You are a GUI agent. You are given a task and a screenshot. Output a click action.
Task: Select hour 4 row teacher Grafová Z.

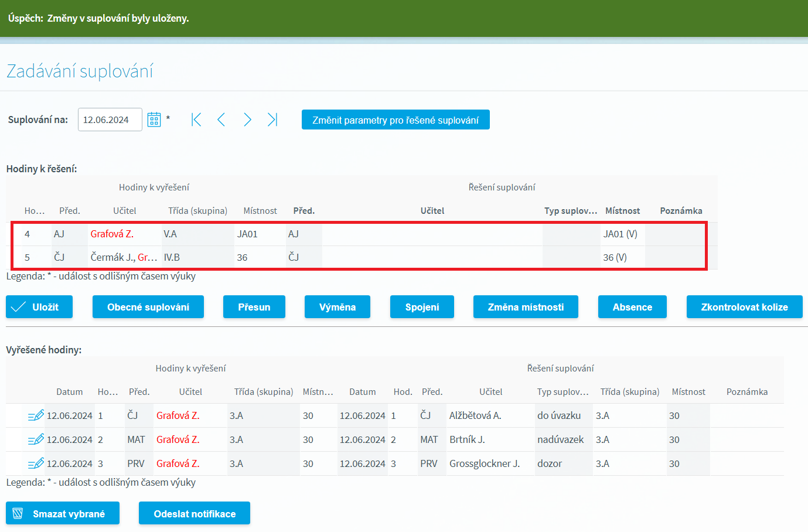tap(112, 234)
